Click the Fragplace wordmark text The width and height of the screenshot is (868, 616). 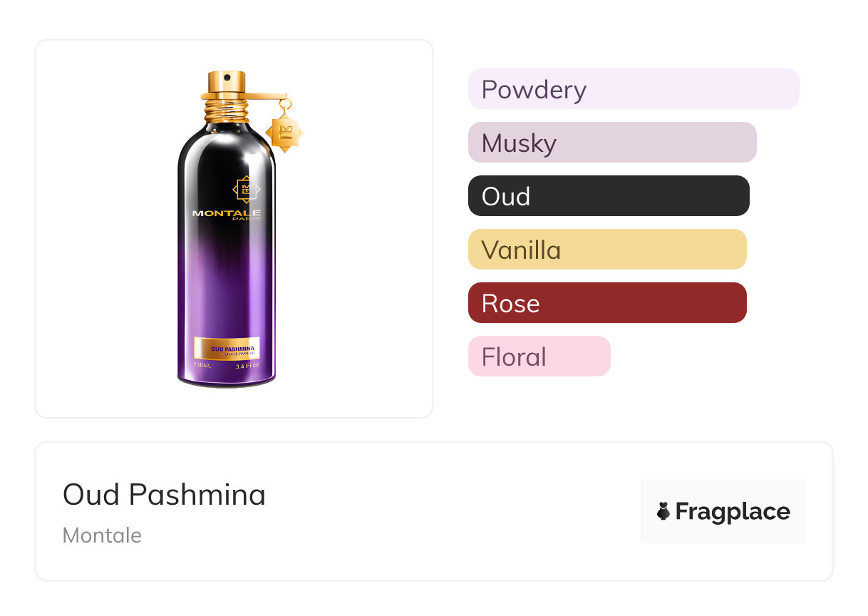click(733, 511)
